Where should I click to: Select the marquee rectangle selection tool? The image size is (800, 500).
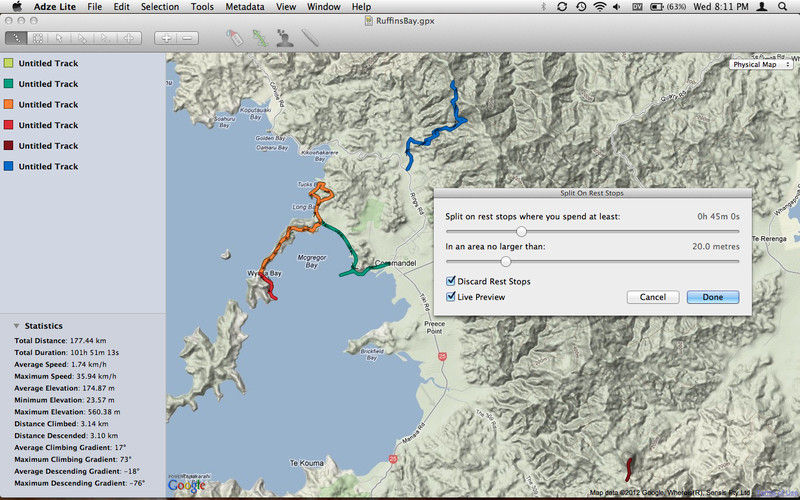(x=38, y=38)
